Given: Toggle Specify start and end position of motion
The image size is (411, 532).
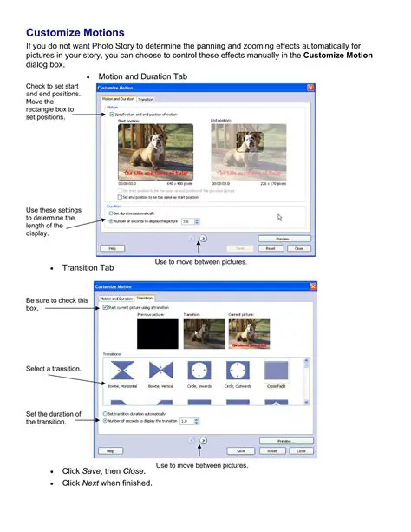Looking at the screenshot, I should click(112, 115).
